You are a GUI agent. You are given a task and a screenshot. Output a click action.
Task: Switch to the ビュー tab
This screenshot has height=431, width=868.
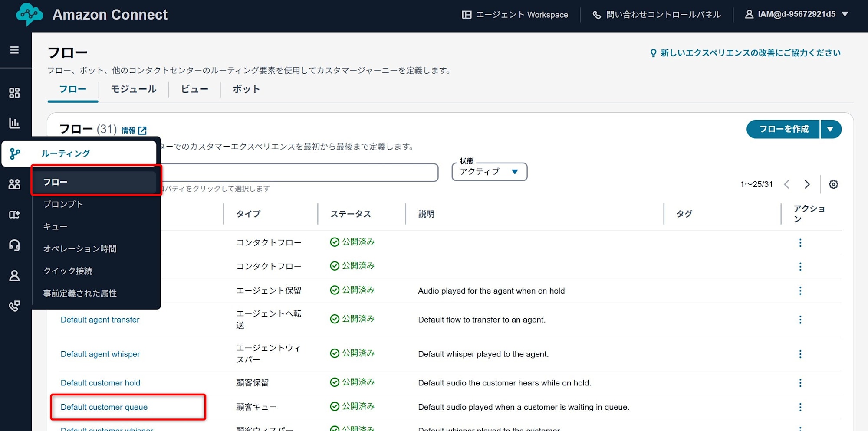(x=194, y=89)
